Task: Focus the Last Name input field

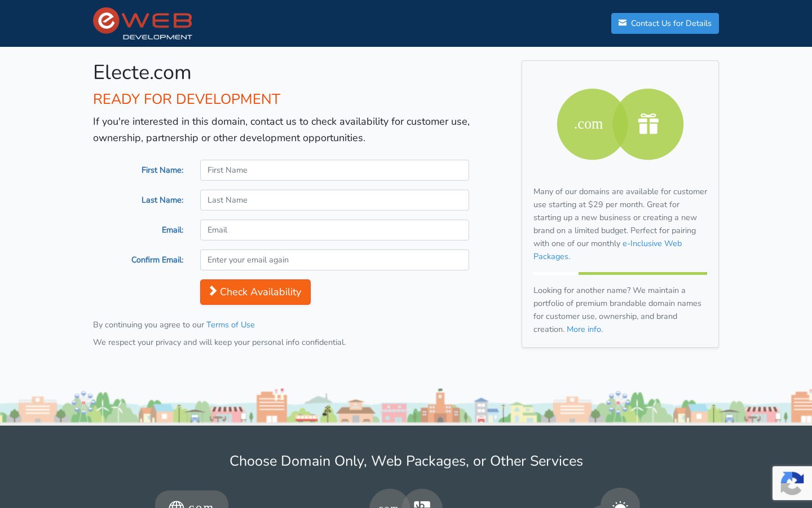Action: 334,200
